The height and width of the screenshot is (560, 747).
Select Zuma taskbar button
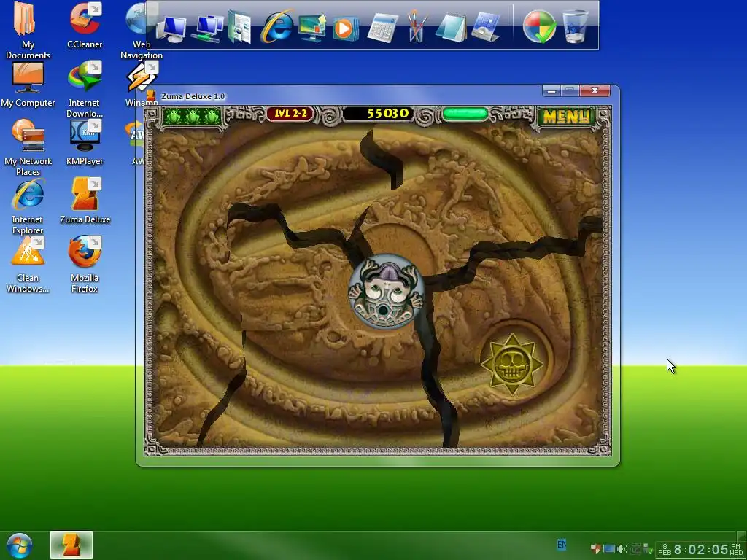71,545
